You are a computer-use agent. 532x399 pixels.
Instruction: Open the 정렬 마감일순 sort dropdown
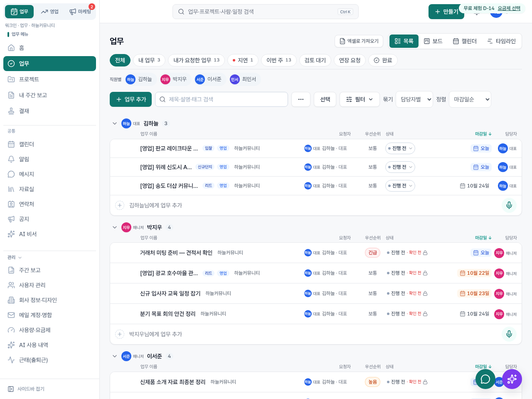click(x=470, y=99)
